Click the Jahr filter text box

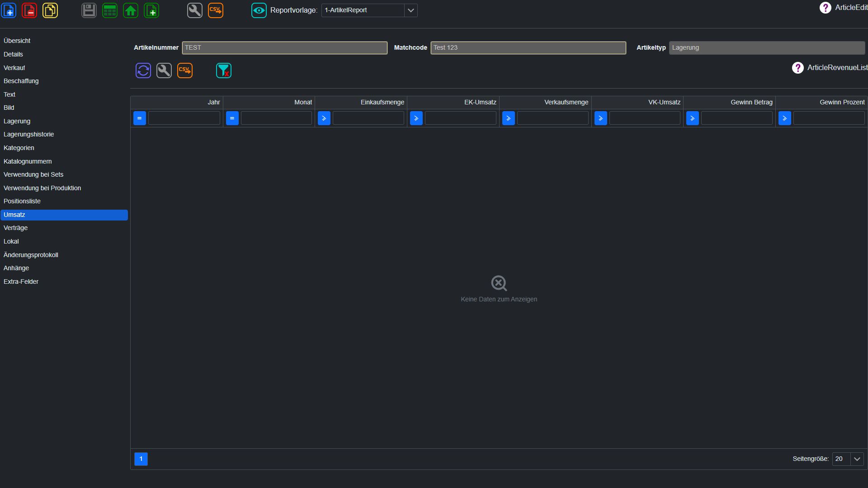point(184,118)
